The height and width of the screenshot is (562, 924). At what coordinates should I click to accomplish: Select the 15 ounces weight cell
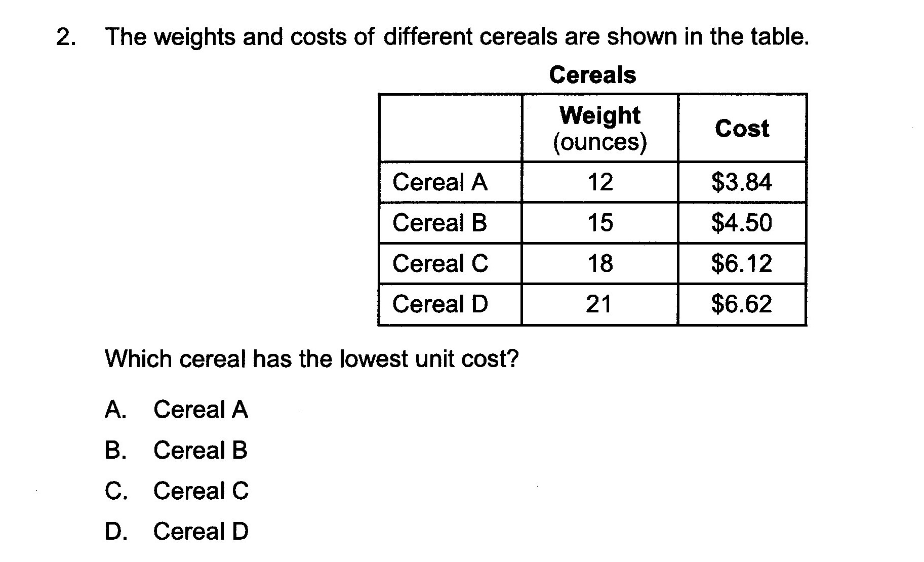(x=600, y=223)
